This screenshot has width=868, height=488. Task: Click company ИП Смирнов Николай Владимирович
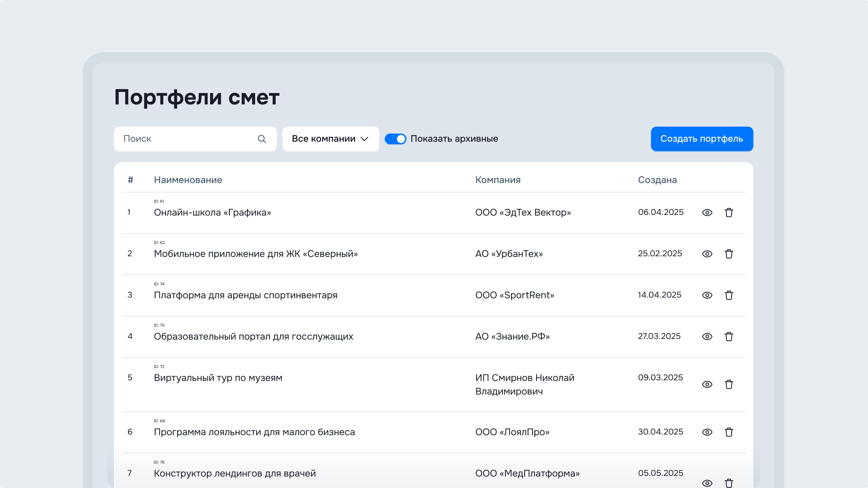[525, 385]
